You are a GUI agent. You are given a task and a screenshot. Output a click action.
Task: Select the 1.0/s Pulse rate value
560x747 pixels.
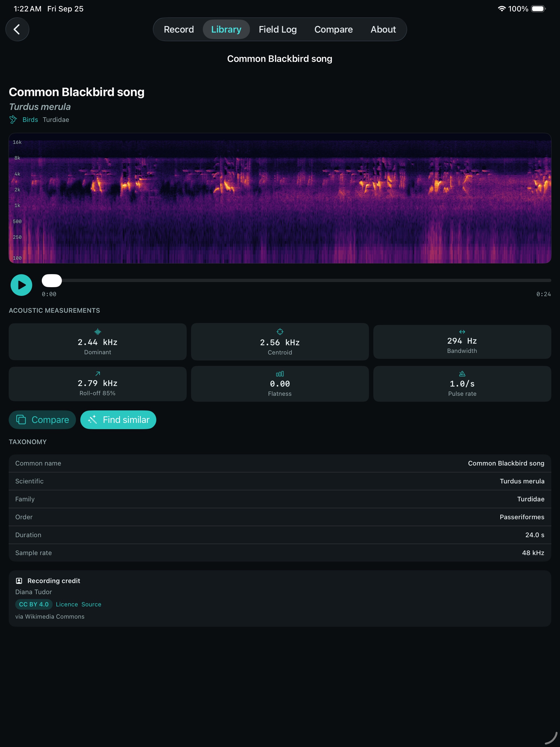[462, 384]
